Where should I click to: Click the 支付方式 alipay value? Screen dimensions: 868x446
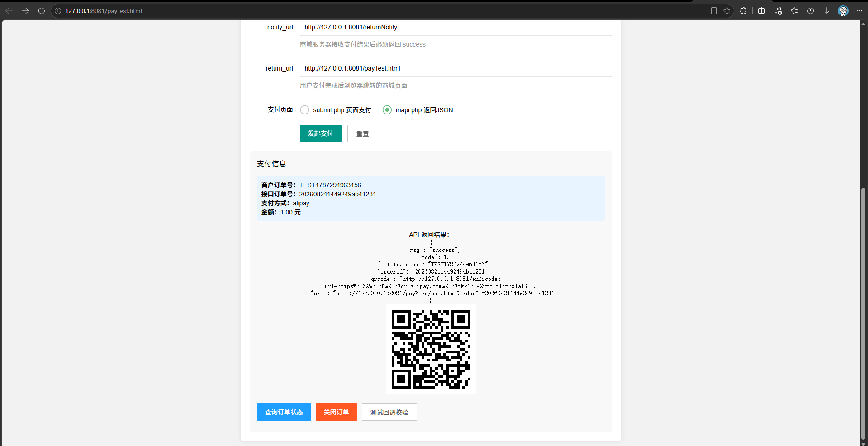[x=301, y=203]
